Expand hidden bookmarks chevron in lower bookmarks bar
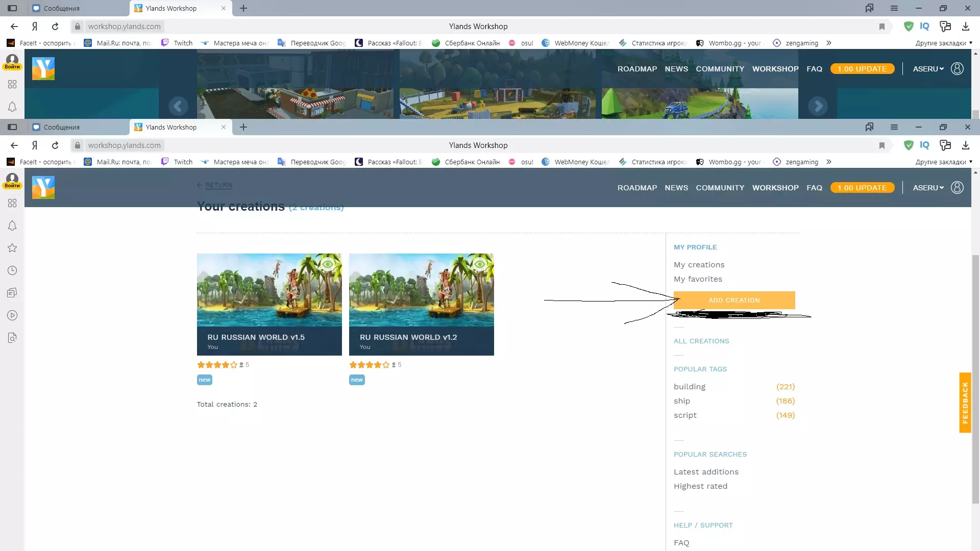980x551 pixels. [829, 162]
